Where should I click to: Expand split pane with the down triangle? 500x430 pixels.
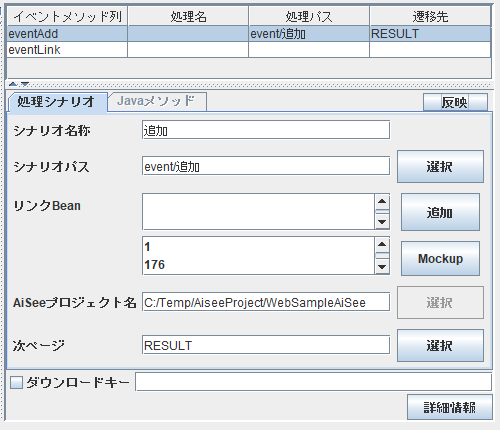click(25, 84)
